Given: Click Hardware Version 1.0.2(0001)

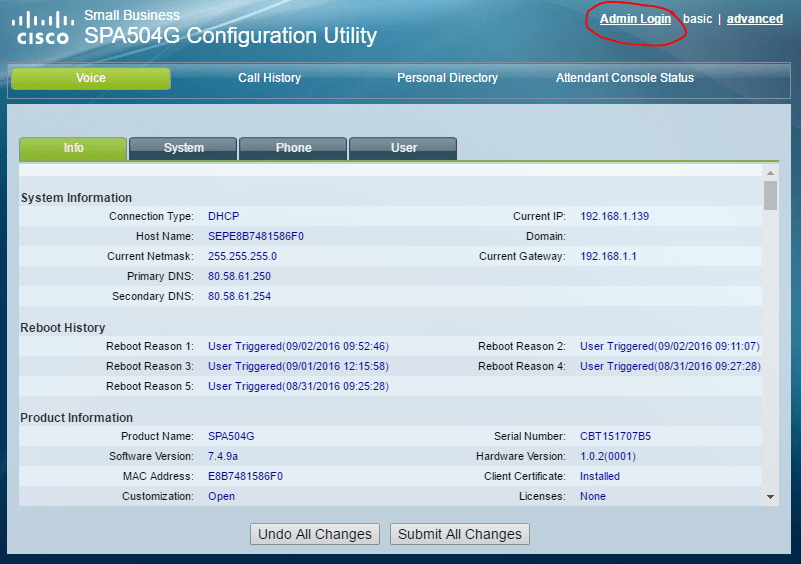Looking at the screenshot, I should (x=608, y=456).
